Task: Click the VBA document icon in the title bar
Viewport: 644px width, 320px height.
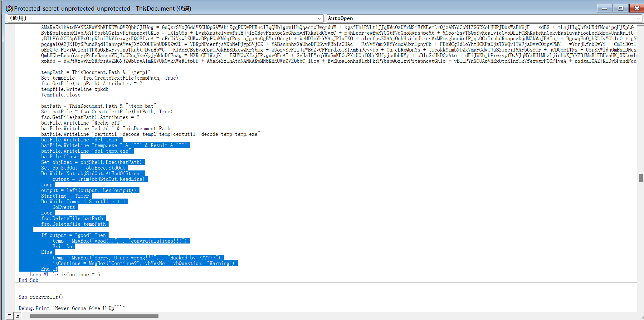Action: coord(9,8)
